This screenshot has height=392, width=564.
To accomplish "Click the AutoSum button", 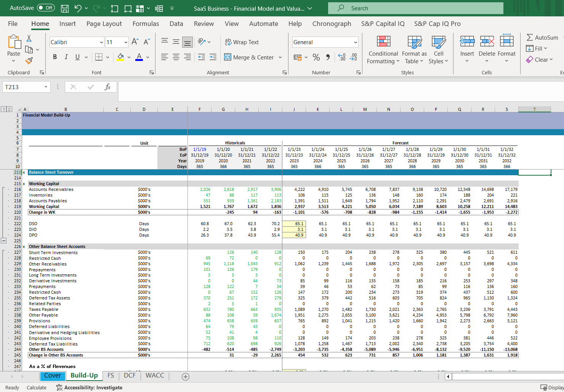I will click(x=542, y=37).
